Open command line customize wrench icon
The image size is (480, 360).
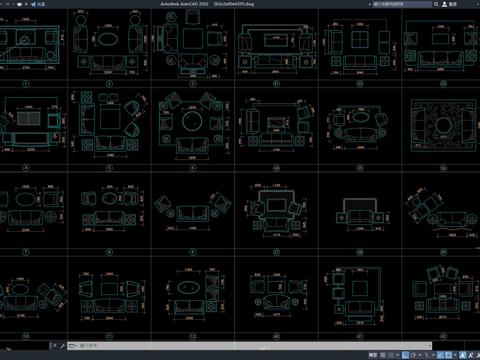pyautogui.click(x=62, y=346)
